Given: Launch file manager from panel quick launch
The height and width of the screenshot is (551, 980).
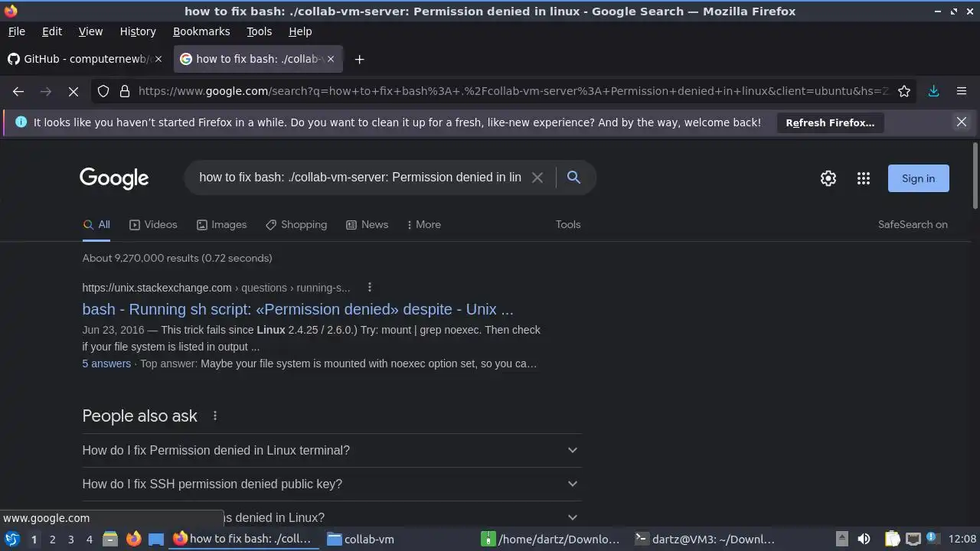Looking at the screenshot, I should (110, 539).
